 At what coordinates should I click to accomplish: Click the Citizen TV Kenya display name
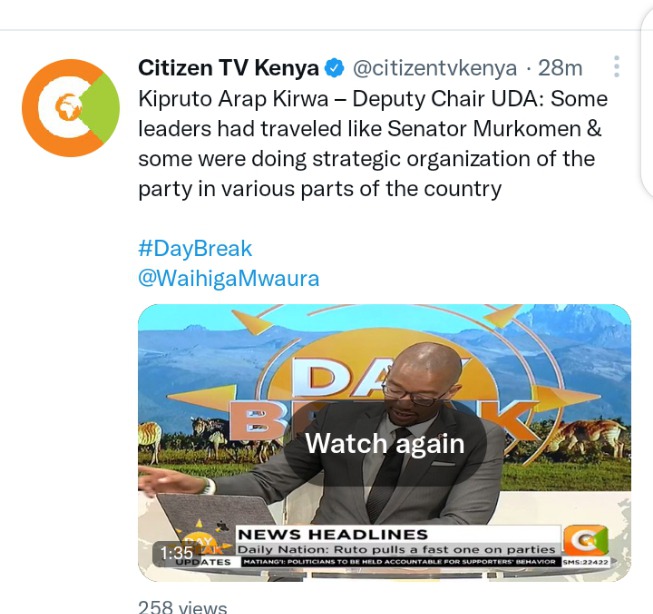pyautogui.click(x=228, y=68)
